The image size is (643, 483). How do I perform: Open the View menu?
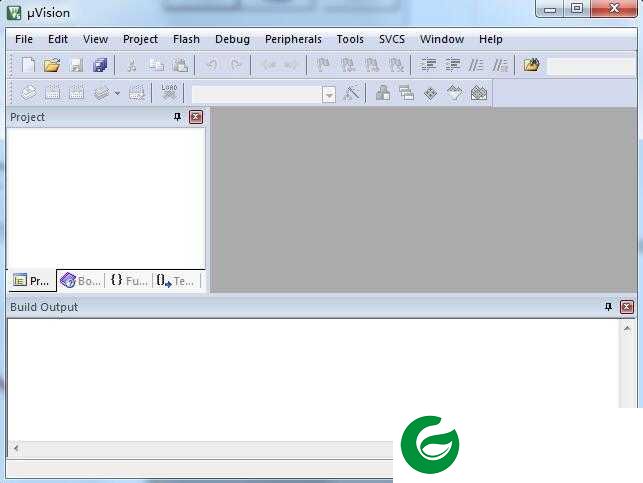tap(95, 39)
